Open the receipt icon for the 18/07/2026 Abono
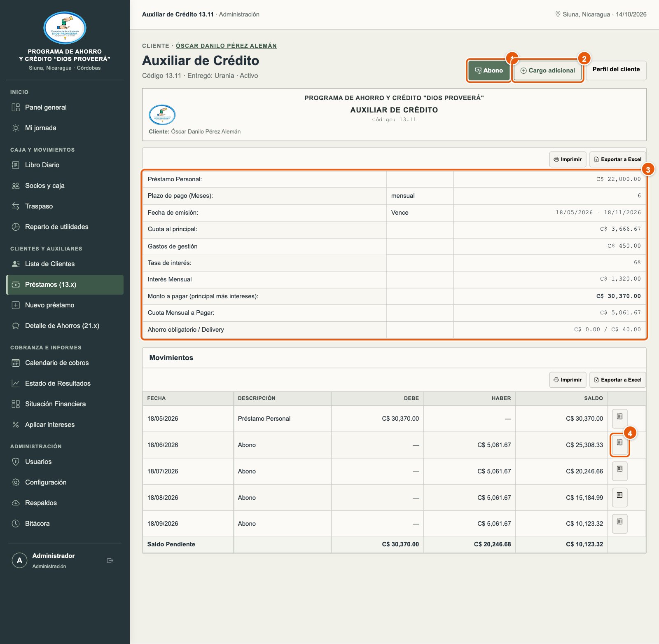This screenshot has width=659, height=644. [619, 471]
